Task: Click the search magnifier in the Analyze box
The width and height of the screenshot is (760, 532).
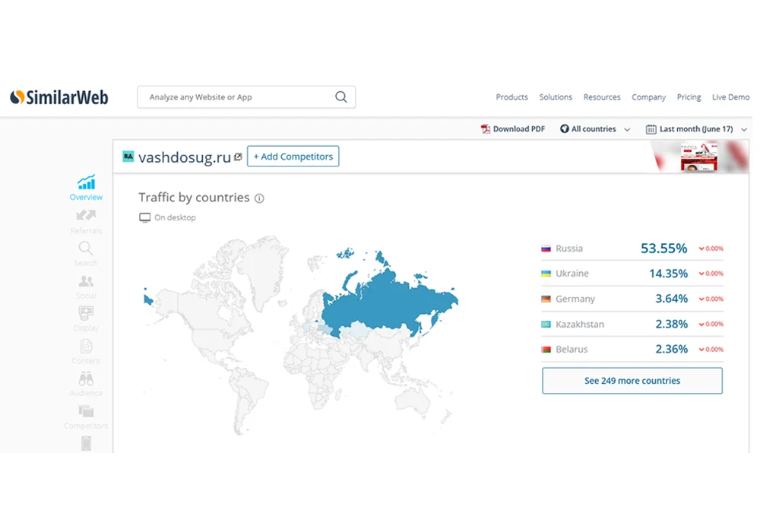Action: pos(341,97)
